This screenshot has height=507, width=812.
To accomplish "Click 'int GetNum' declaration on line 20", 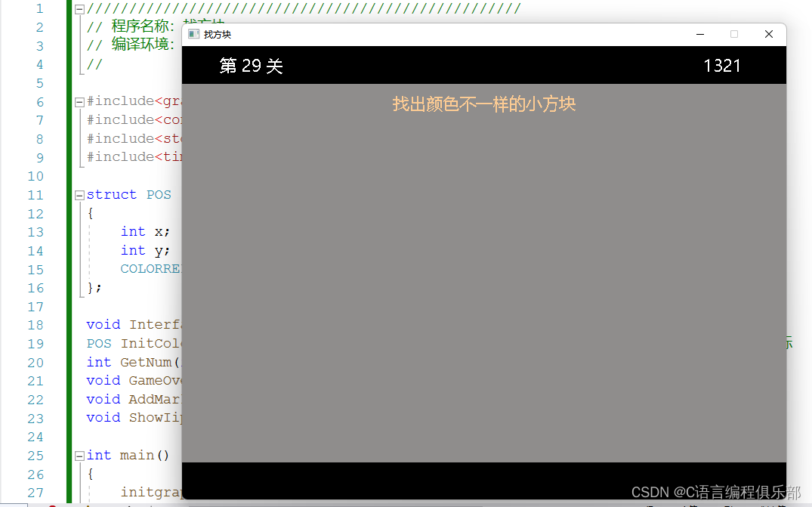I will point(134,362).
